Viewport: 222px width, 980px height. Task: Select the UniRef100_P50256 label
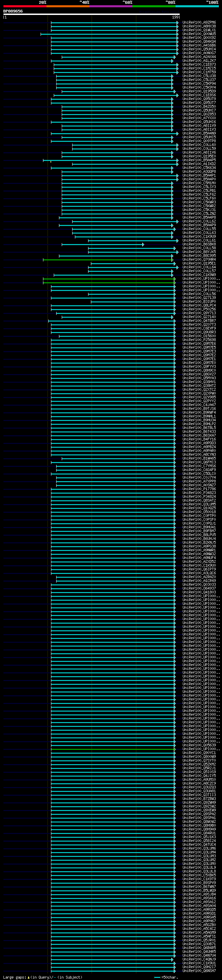point(199,309)
